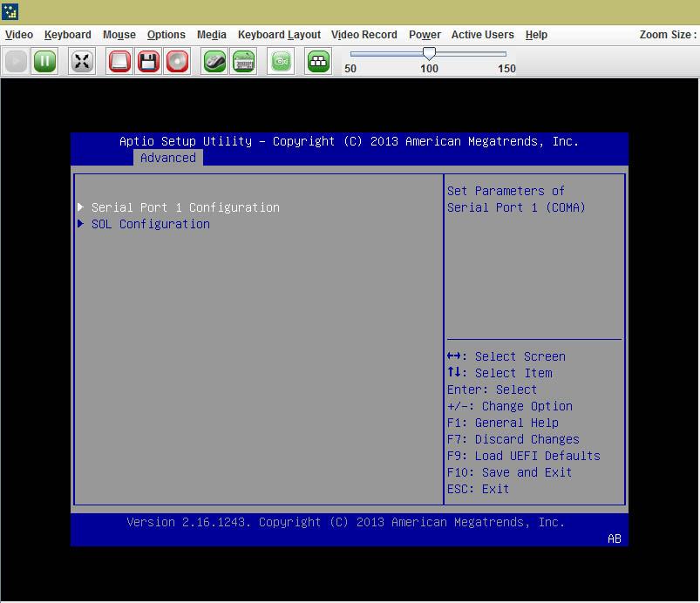700x603 pixels.
Task: Click the grayed-out play video button
Action: coord(17,61)
